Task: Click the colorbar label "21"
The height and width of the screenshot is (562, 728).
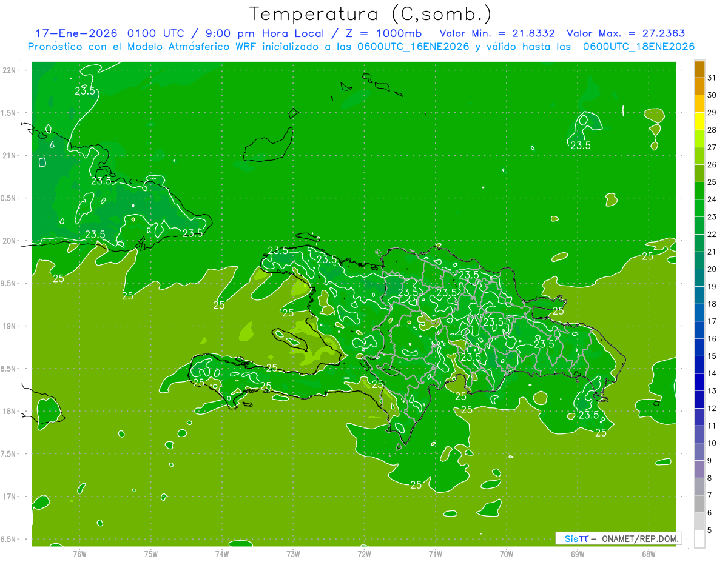Action: [712, 252]
